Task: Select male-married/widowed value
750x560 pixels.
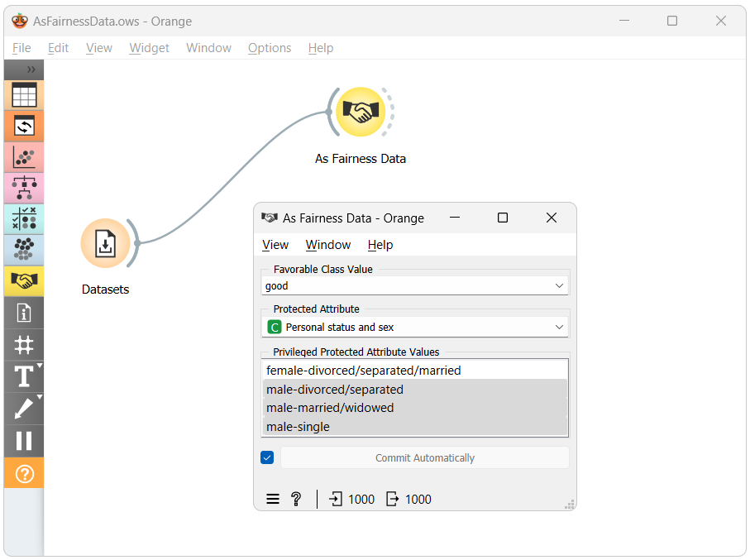Action: [x=415, y=408]
